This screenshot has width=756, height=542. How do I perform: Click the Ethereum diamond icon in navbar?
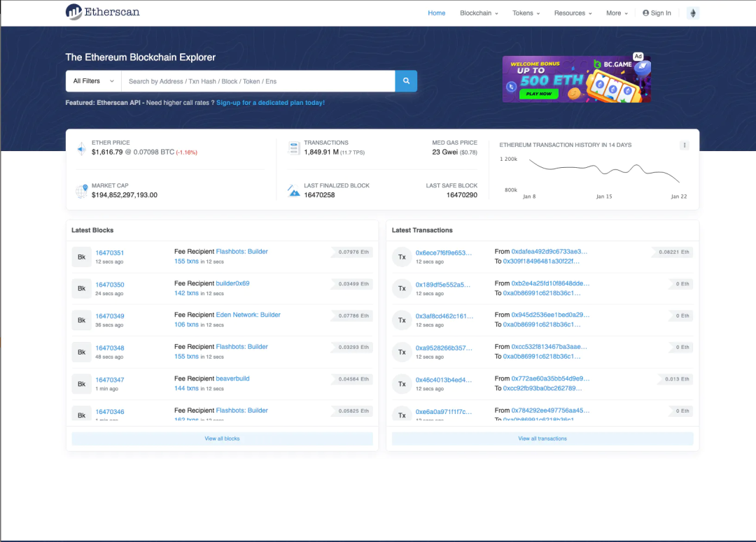693,13
